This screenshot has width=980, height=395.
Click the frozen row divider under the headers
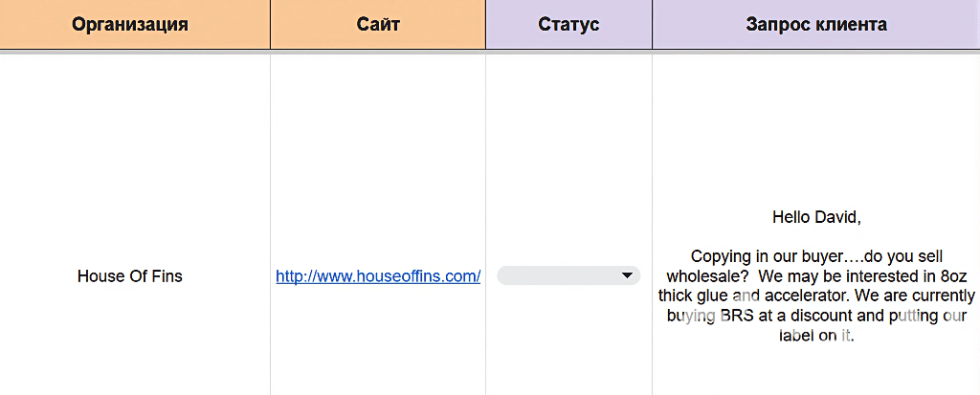490,52
